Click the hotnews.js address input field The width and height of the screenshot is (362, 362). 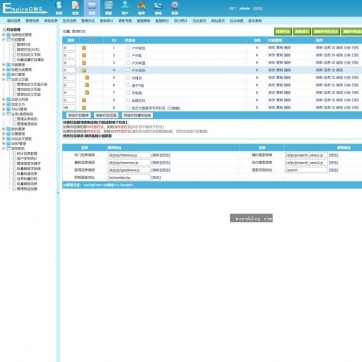pyautogui.click(x=129, y=155)
